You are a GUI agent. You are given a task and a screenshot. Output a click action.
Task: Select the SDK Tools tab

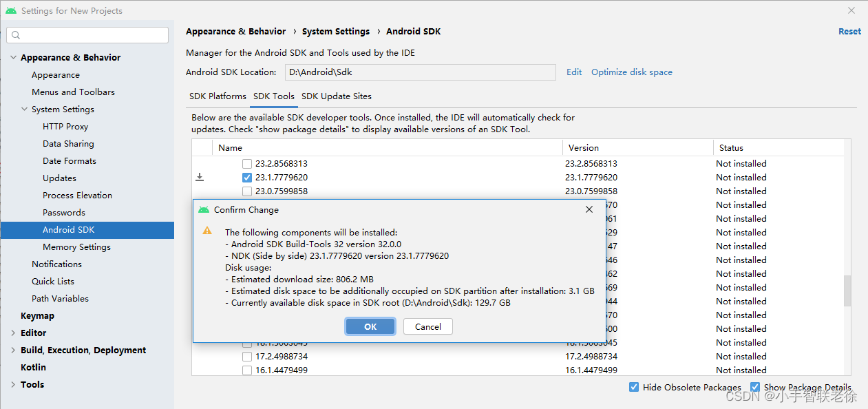pyautogui.click(x=274, y=96)
